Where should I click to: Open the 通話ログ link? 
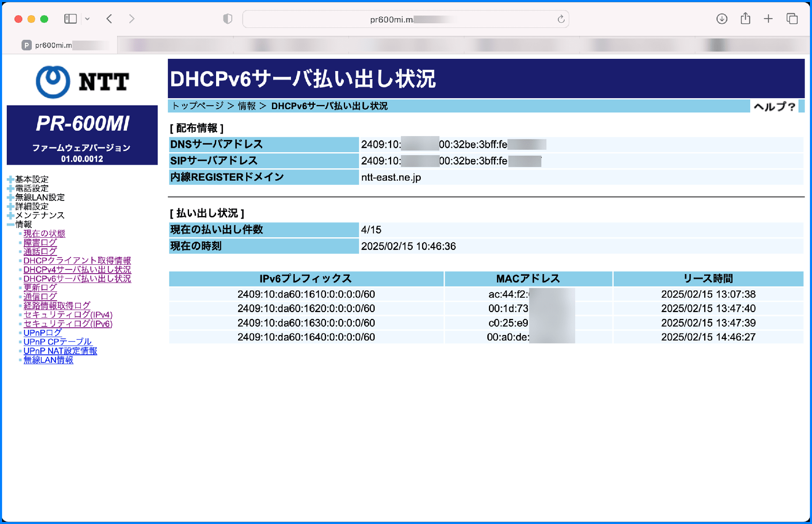pos(40,251)
